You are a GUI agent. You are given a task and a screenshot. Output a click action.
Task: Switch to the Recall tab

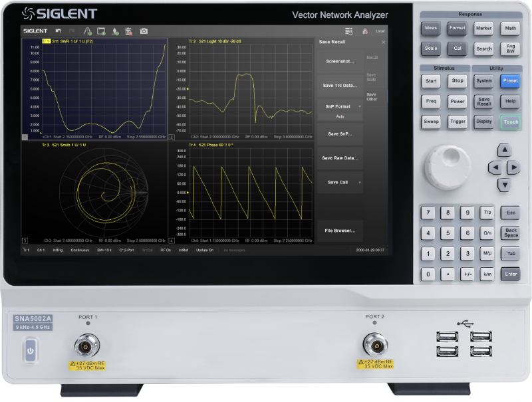point(372,58)
